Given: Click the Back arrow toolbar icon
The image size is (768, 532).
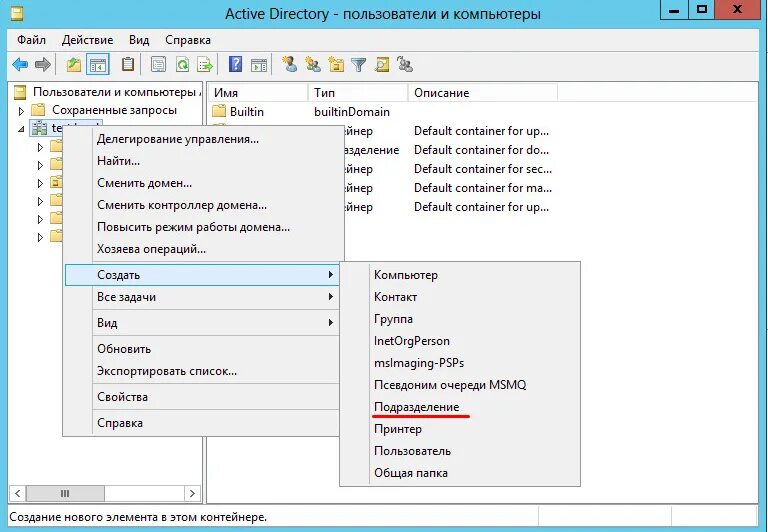Looking at the screenshot, I should (x=20, y=64).
